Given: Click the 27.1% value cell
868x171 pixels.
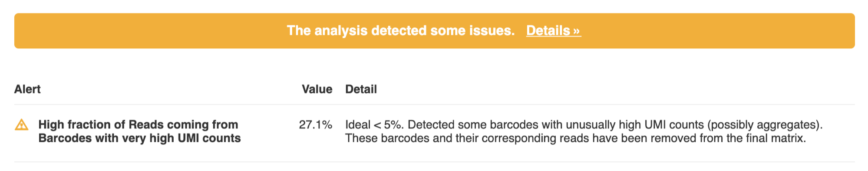Looking at the screenshot, I should point(316,124).
